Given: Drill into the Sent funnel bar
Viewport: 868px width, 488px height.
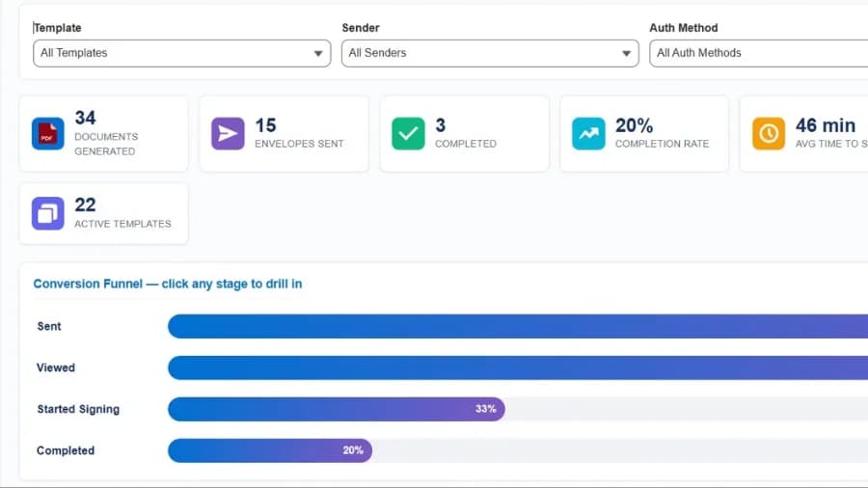Looking at the screenshot, I should [518, 326].
